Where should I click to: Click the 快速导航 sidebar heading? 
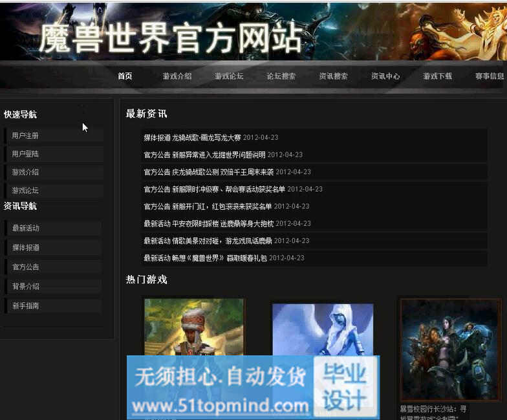click(20, 114)
